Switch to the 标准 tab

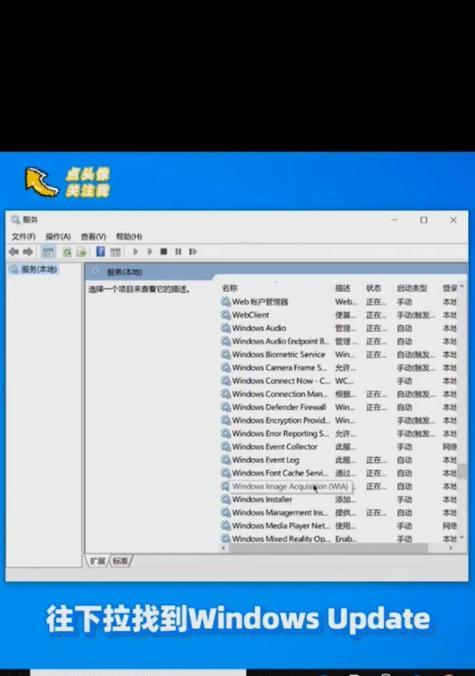click(x=120, y=561)
